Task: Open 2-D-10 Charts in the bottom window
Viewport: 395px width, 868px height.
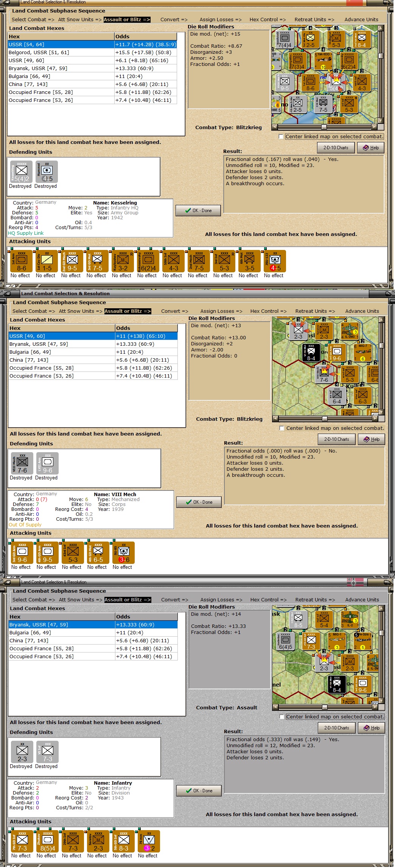Action: click(337, 728)
